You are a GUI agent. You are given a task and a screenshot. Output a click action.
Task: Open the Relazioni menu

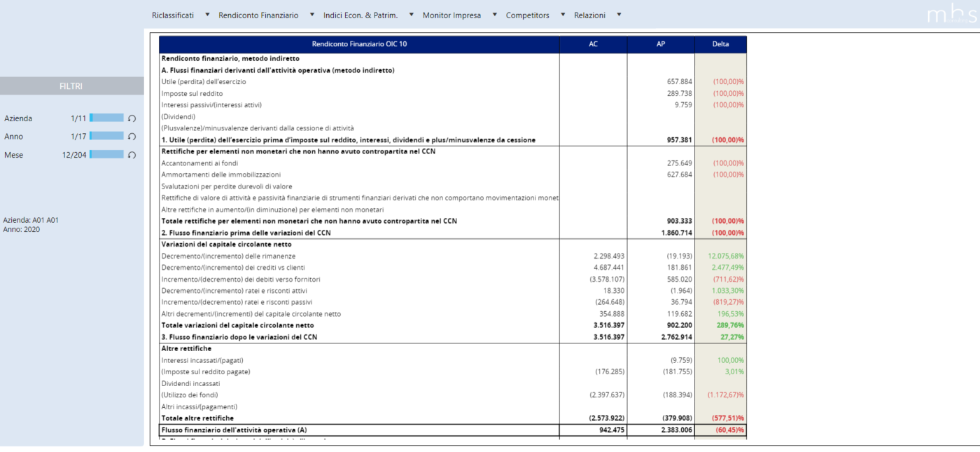pos(589,15)
